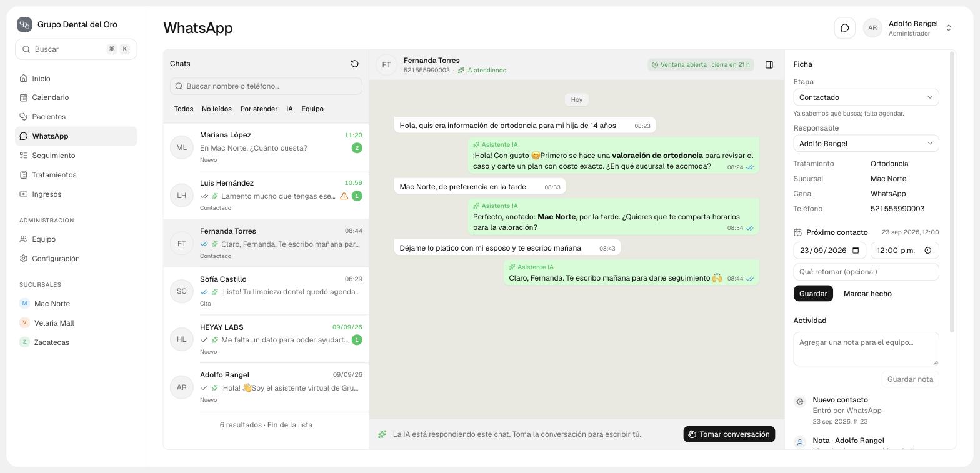Refresh the Chats list
Viewport: 980px width, 473px height.
coord(354,64)
